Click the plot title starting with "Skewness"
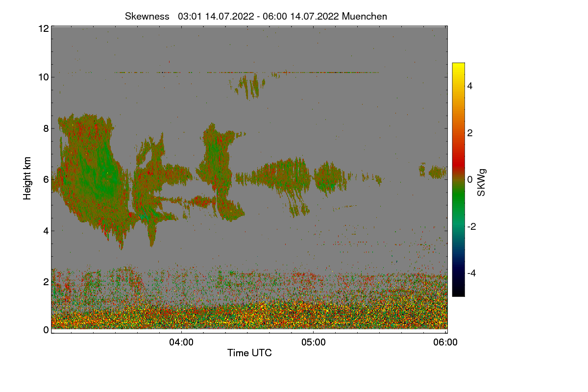The height and width of the screenshot is (392, 588). coord(256,16)
